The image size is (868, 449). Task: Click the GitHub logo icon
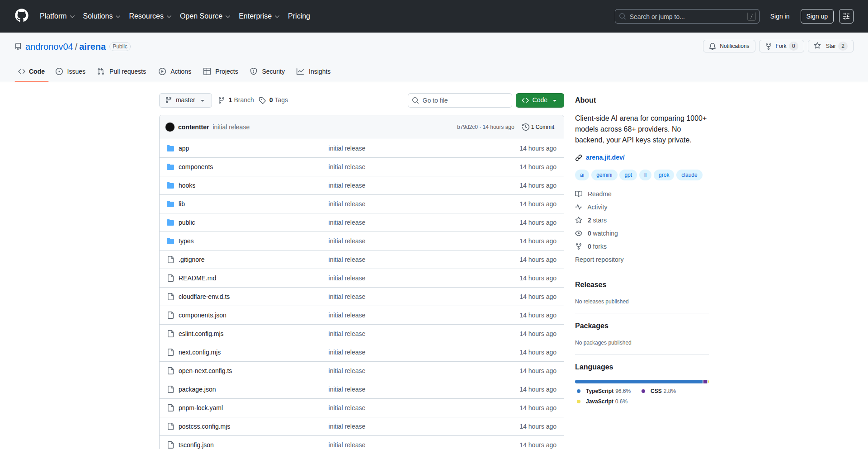pos(22,16)
